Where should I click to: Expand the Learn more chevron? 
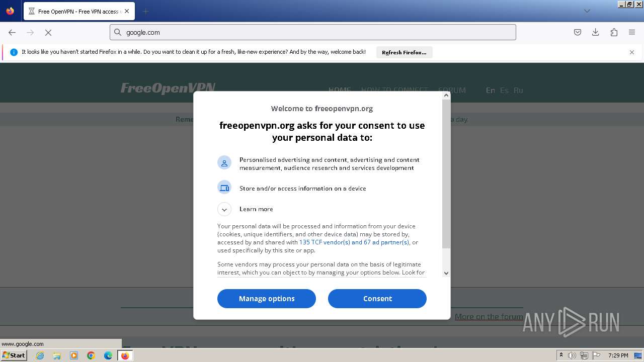[x=224, y=209]
